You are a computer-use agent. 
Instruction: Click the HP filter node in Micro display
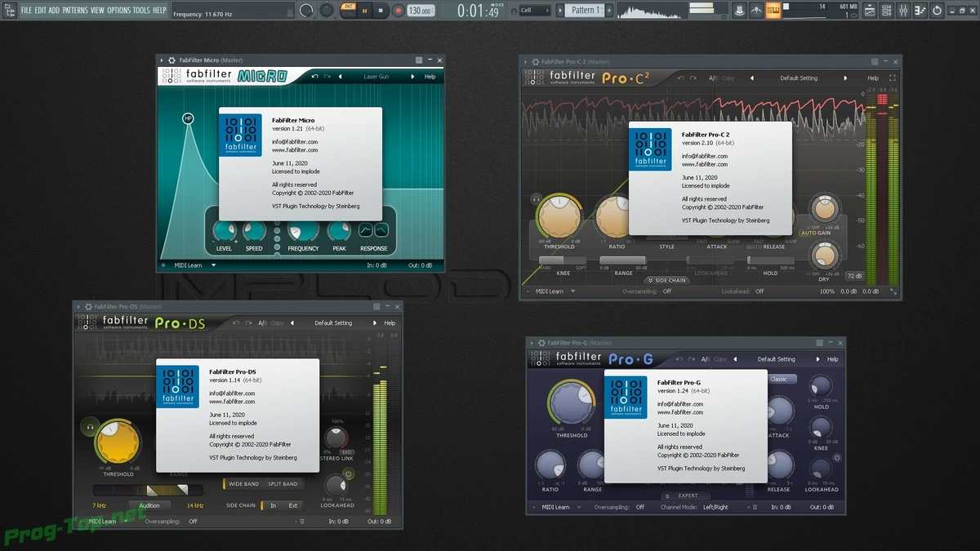coord(188,118)
